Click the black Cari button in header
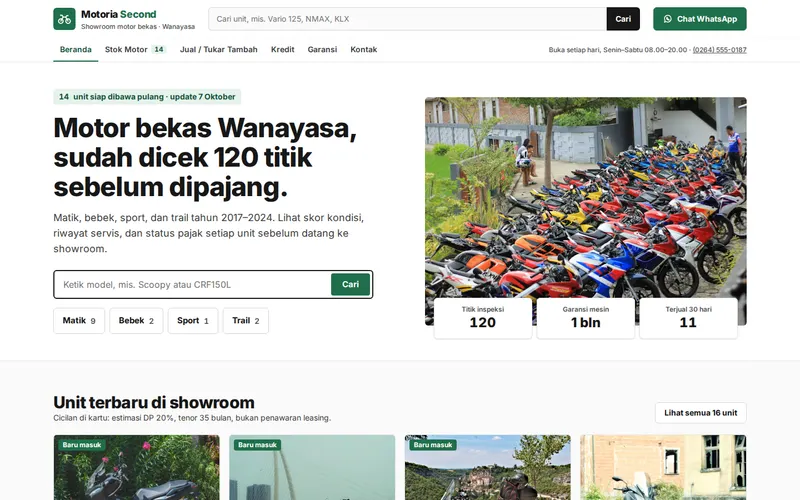 [x=623, y=19]
